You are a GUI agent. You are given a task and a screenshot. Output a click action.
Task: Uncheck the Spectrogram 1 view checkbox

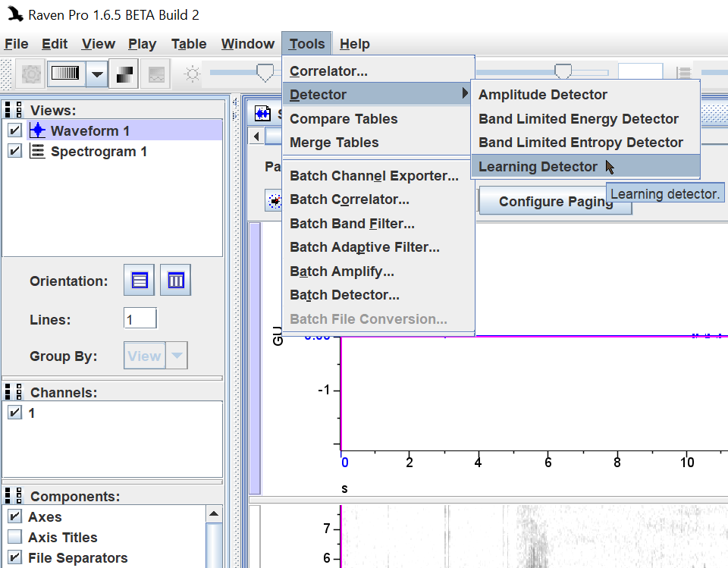coord(15,151)
